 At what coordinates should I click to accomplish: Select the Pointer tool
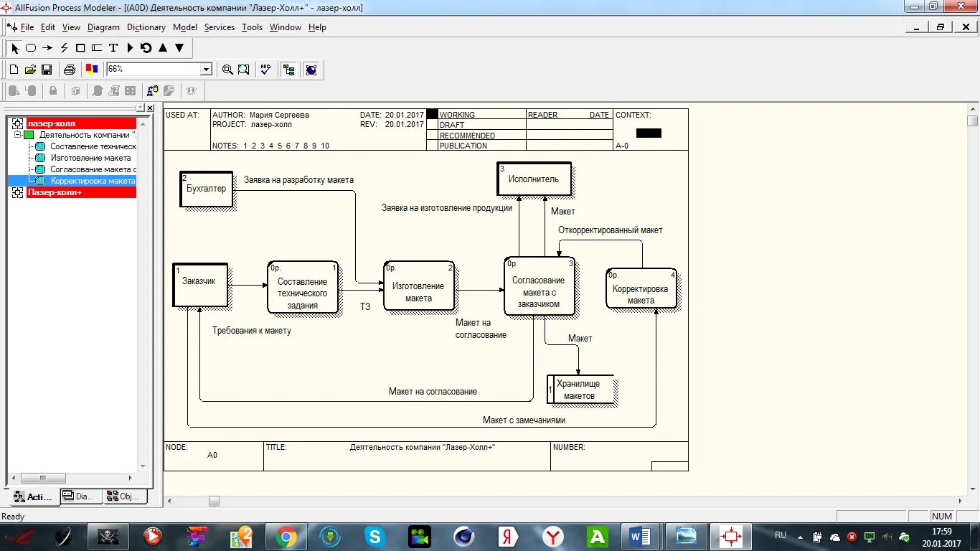14,48
